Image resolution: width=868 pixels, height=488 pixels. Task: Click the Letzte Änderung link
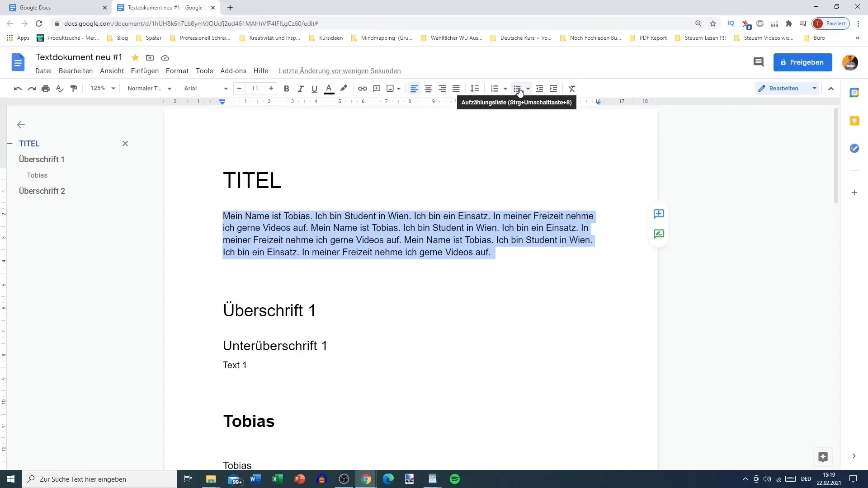pyautogui.click(x=340, y=71)
